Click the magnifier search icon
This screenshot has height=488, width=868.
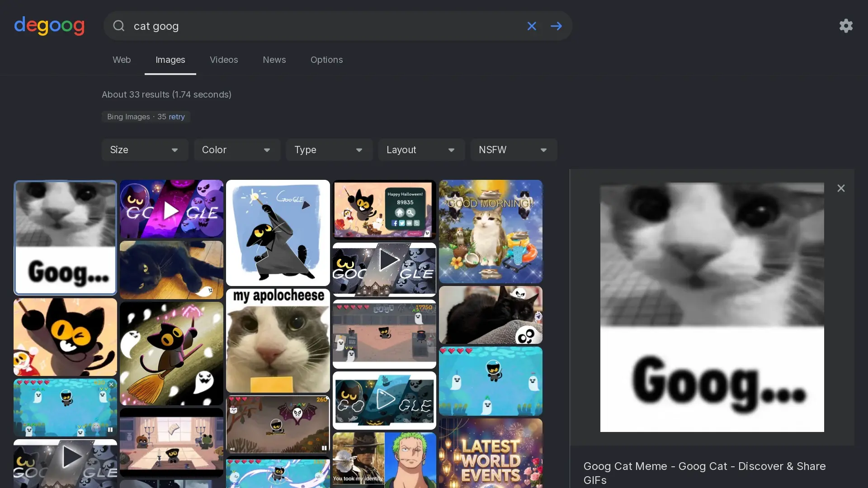point(118,26)
